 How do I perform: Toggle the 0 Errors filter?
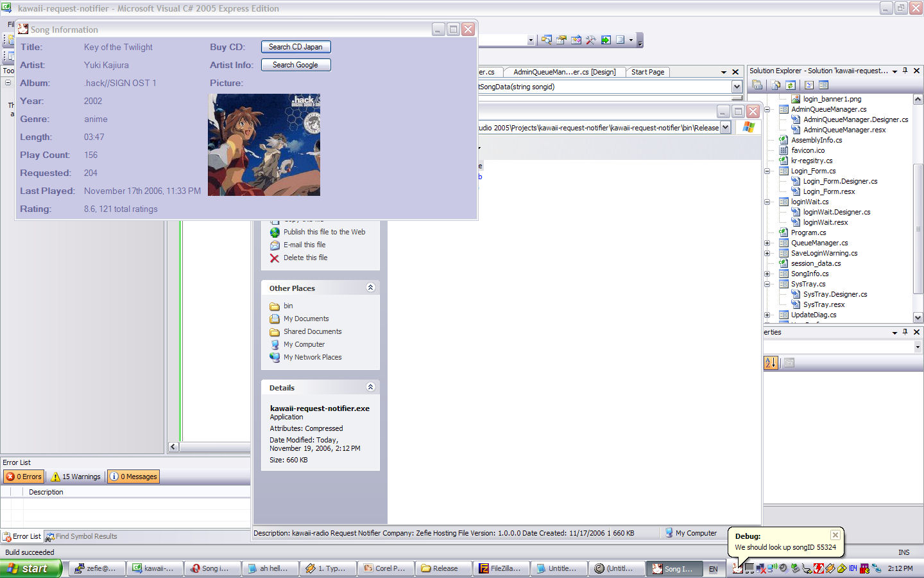(24, 477)
